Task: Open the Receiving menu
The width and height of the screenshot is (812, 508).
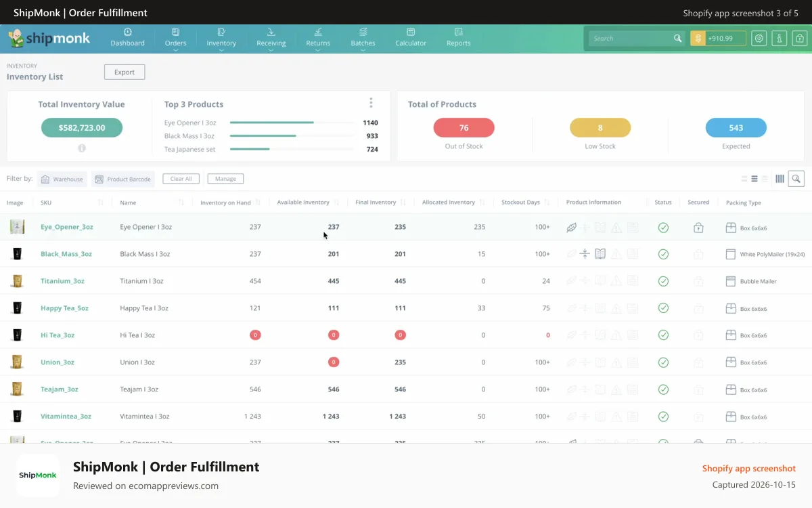Action: pos(271,39)
